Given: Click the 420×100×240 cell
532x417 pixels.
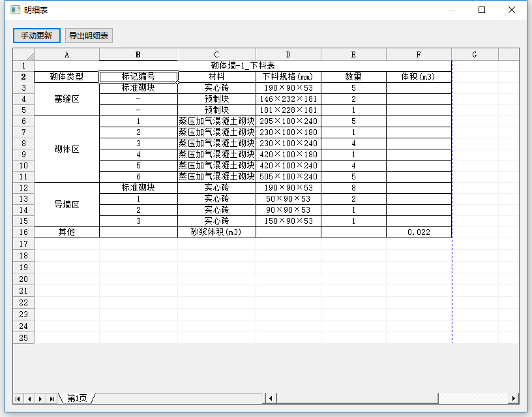Looking at the screenshot, I should [x=288, y=166].
